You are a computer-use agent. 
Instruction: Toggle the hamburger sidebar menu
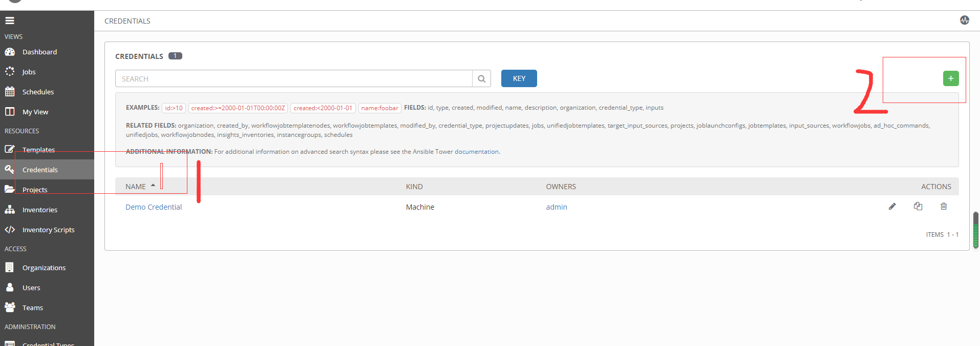pos(10,21)
